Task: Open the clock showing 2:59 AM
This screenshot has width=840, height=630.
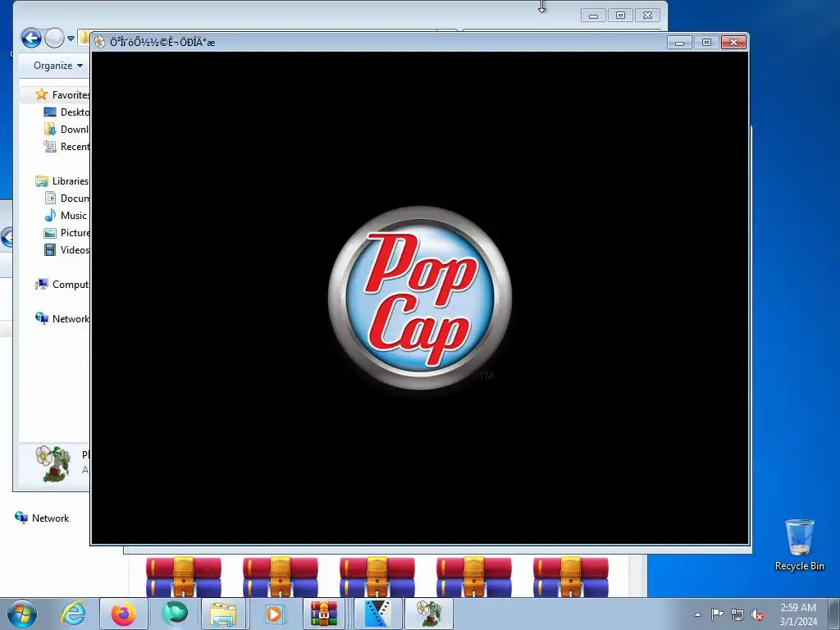Action: tap(798, 614)
